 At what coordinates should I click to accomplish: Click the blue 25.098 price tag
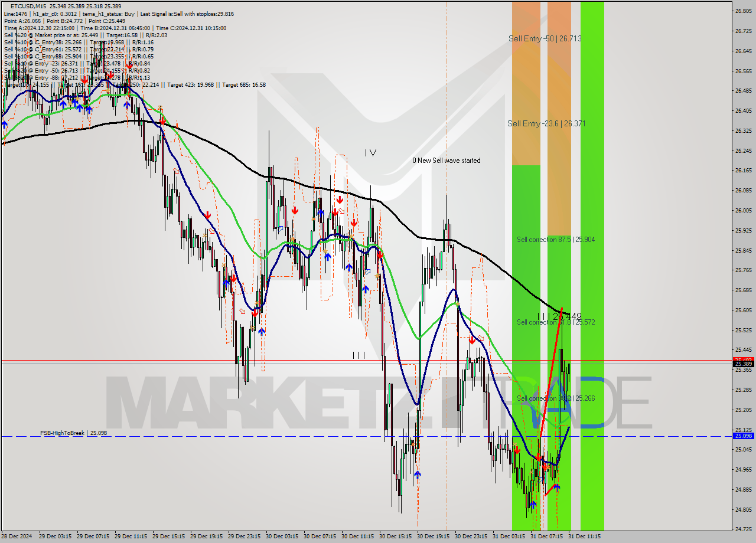point(743,436)
